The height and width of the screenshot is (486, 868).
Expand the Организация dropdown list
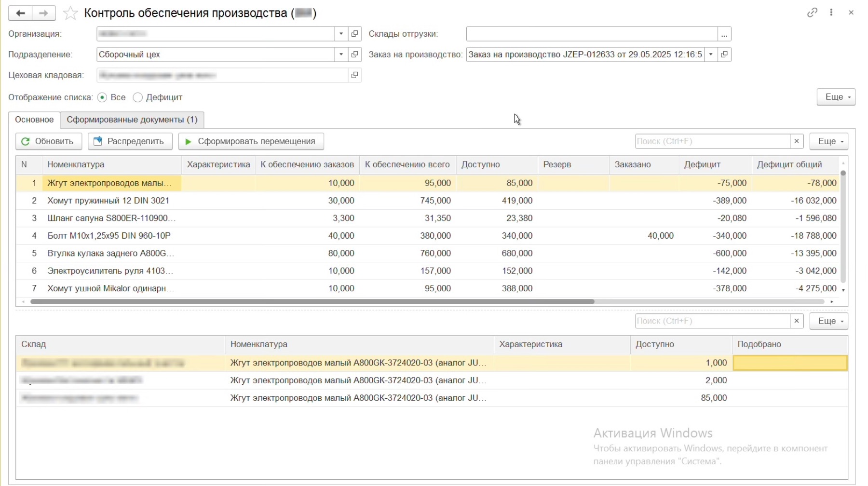pyautogui.click(x=341, y=34)
